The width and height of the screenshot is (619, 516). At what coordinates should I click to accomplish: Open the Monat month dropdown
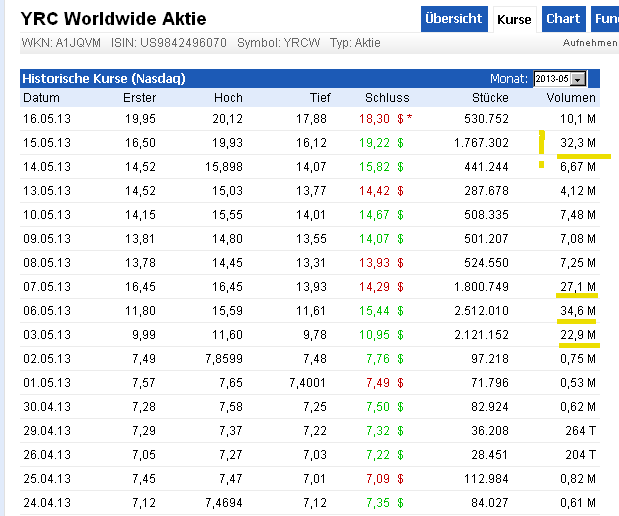(x=579, y=78)
